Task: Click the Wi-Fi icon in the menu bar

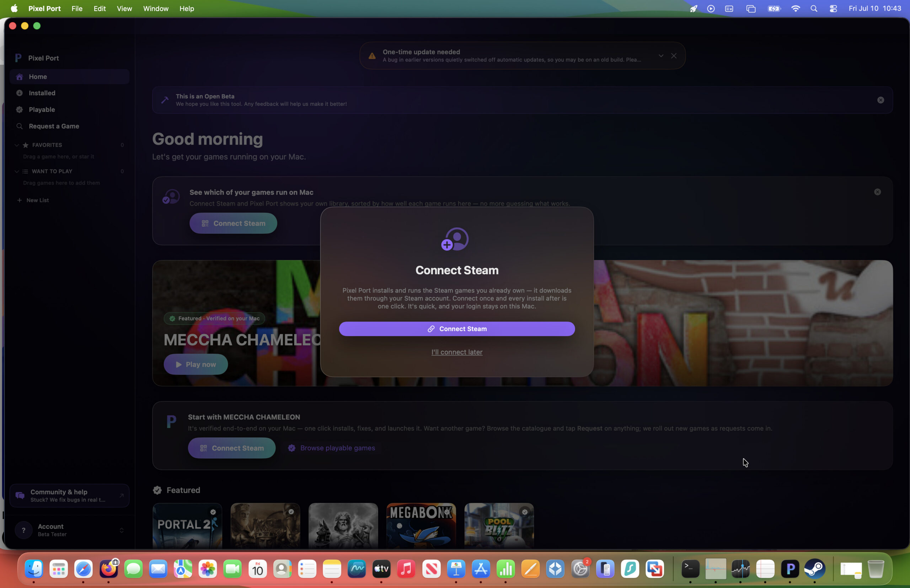Action: pyautogui.click(x=796, y=9)
